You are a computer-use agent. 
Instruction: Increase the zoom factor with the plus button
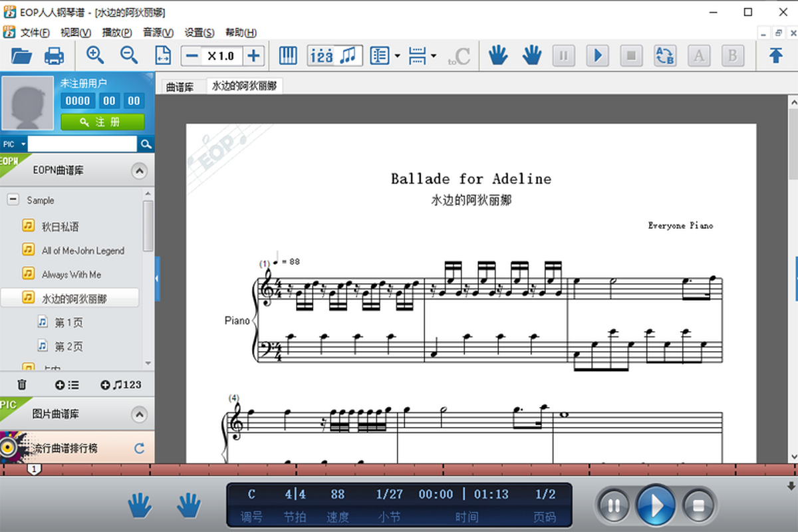click(253, 56)
